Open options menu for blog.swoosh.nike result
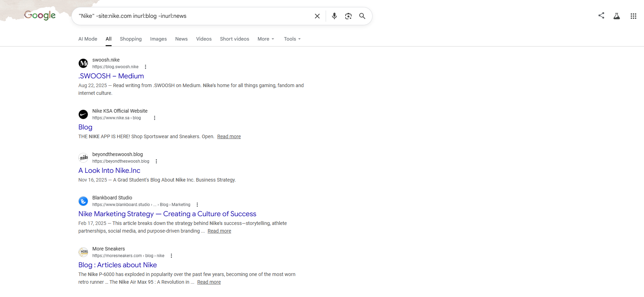Image resolution: width=644 pixels, height=297 pixels. (146, 67)
